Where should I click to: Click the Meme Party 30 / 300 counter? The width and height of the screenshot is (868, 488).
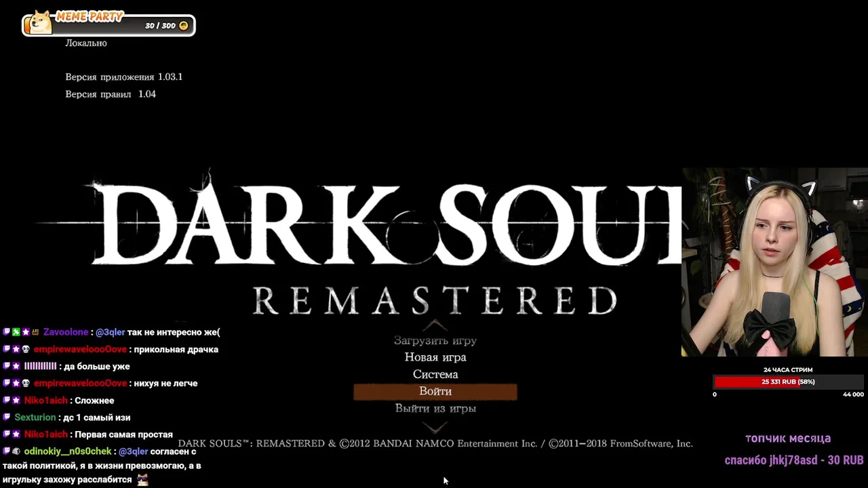(x=161, y=26)
